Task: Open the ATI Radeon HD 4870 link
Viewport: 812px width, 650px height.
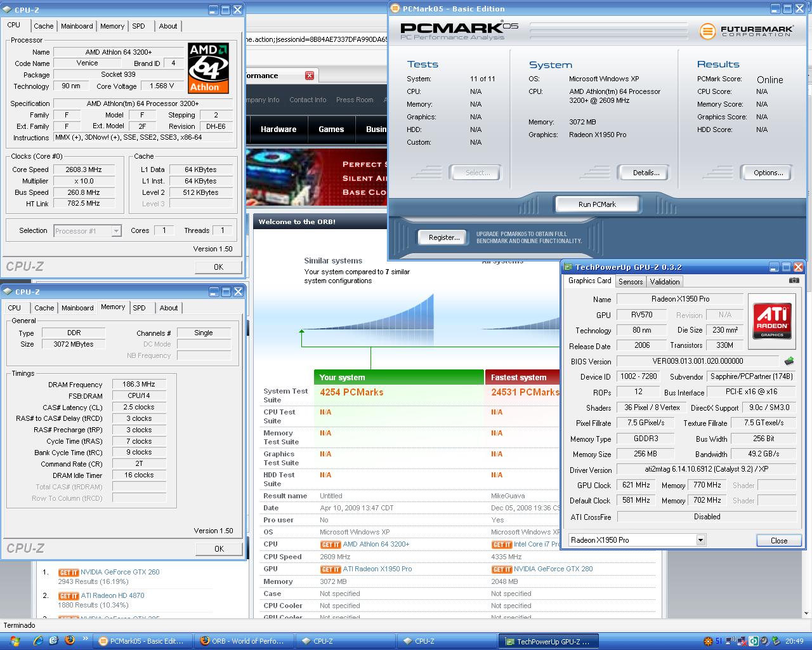Action: click(x=113, y=596)
